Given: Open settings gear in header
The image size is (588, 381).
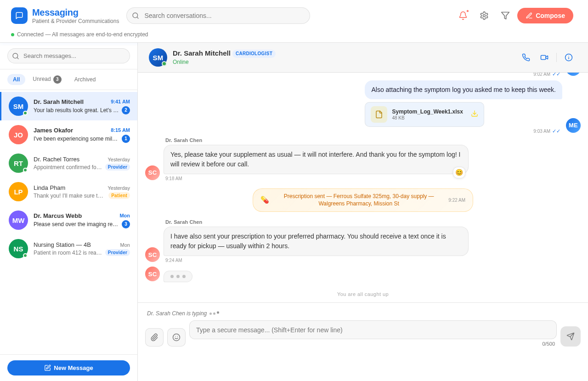Looking at the screenshot, I should coord(484,16).
